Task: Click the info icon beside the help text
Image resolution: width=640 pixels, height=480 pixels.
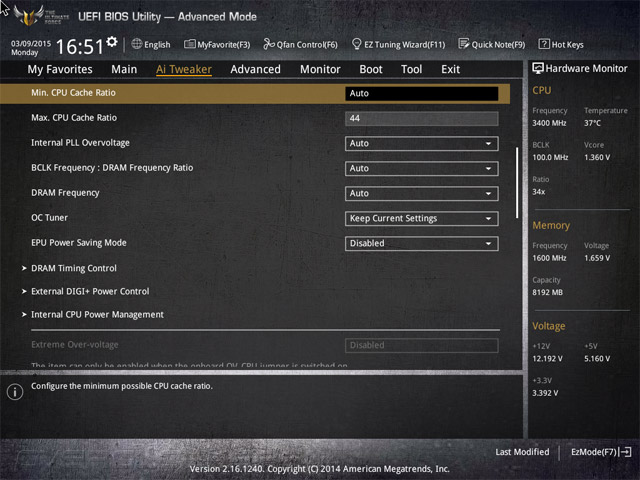Action: pos(15,392)
